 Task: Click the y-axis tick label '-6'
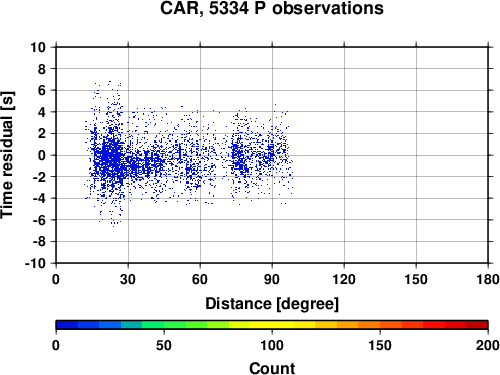pos(39,220)
